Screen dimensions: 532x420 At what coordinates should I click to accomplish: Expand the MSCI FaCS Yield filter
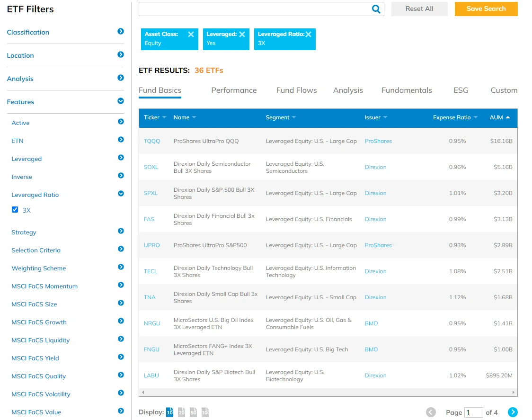pos(121,357)
